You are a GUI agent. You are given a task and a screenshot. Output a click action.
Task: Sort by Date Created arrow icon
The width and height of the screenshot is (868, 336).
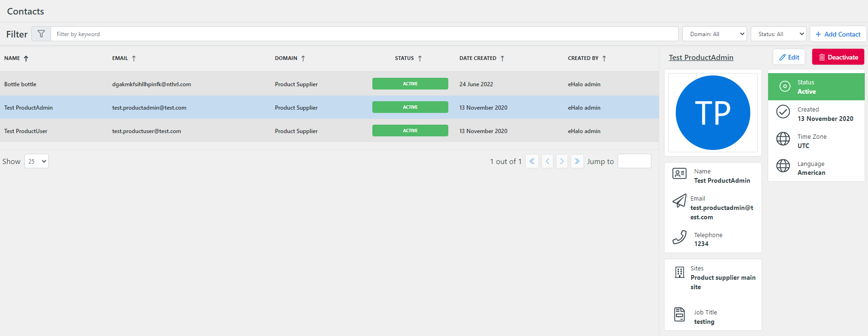point(502,59)
